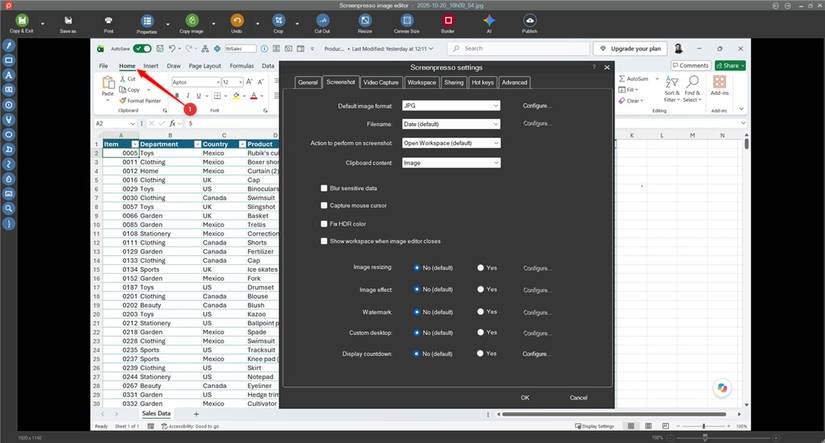Image resolution: width=825 pixels, height=443 pixels.
Task: Open the Hot keys tab
Action: (x=482, y=83)
